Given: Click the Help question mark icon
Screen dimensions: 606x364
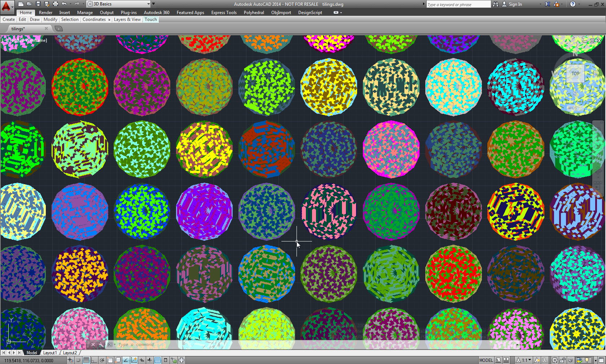Looking at the screenshot, I should click(x=573, y=4).
